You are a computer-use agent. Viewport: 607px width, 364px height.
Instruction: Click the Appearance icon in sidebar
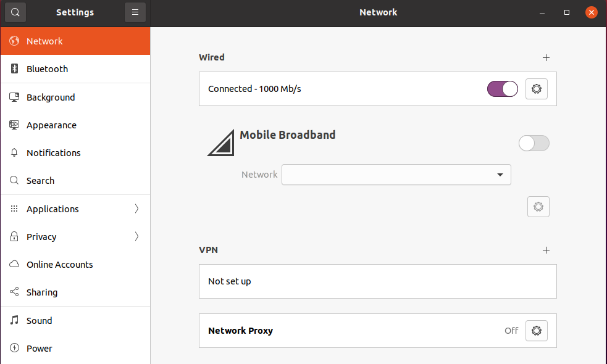tap(14, 125)
